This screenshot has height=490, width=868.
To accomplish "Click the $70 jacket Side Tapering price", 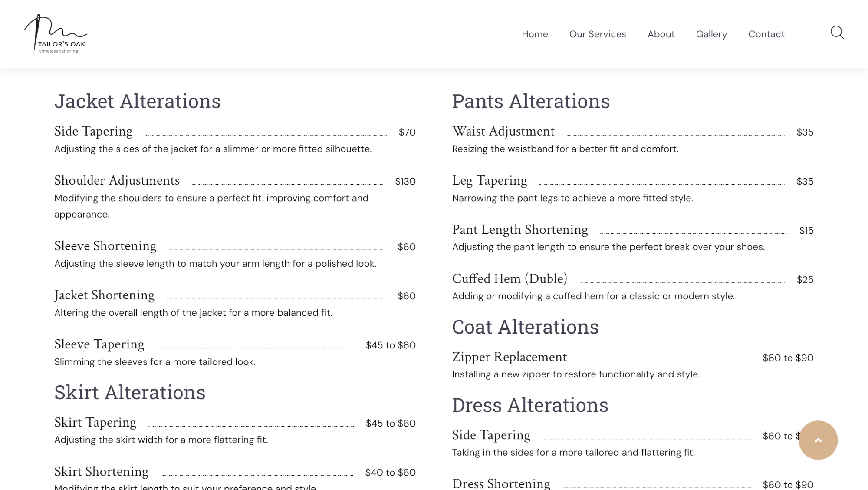I will click(407, 132).
